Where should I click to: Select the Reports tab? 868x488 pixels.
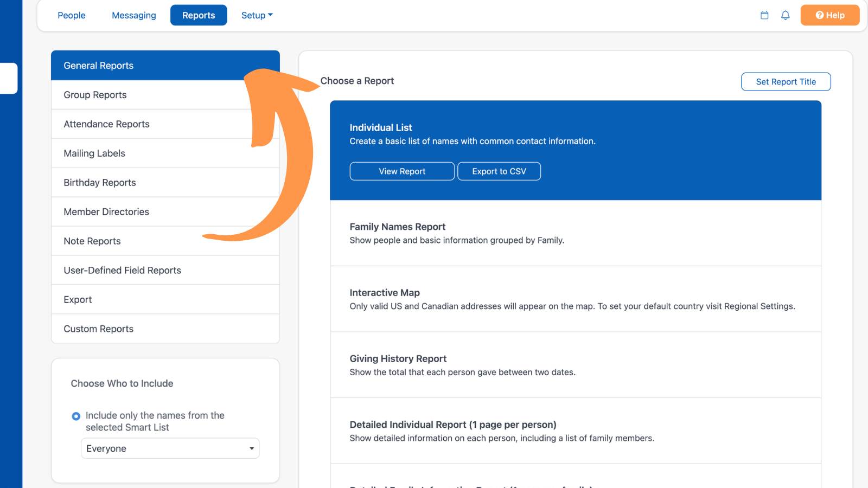click(x=199, y=15)
